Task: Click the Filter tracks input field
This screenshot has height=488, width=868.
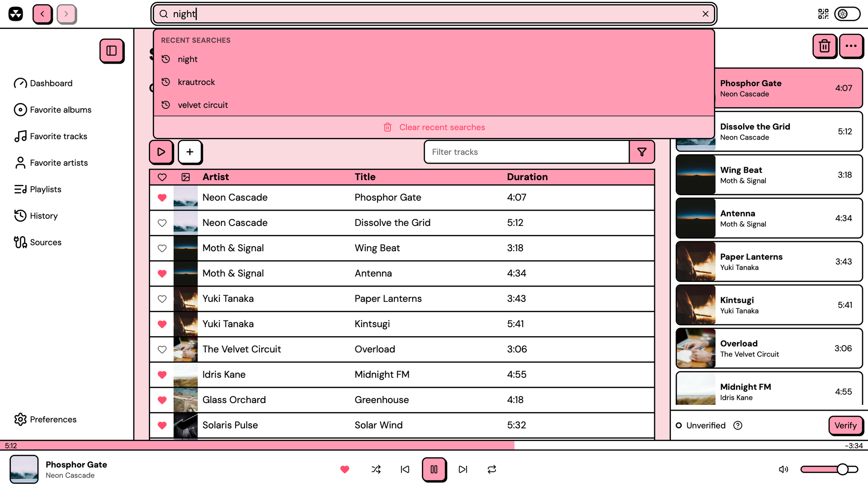Action: tap(527, 152)
